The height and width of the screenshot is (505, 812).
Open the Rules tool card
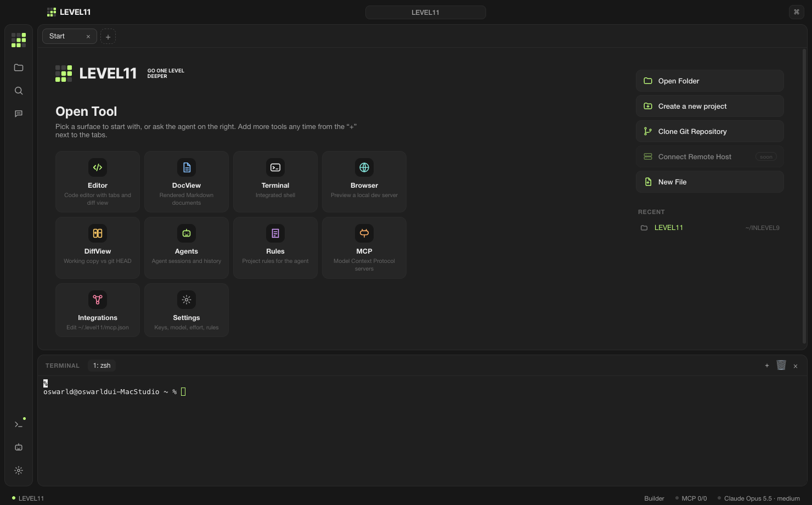click(x=275, y=248)
